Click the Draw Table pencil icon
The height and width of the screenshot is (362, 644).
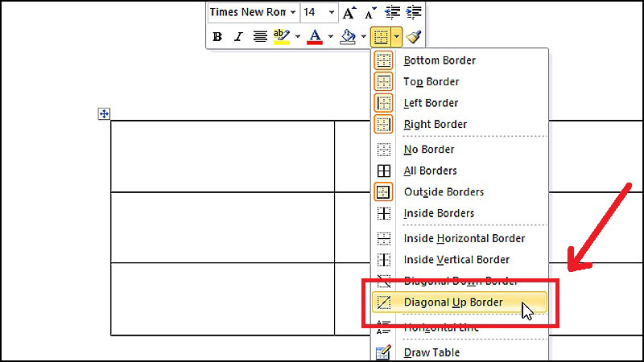click(383, 353)
